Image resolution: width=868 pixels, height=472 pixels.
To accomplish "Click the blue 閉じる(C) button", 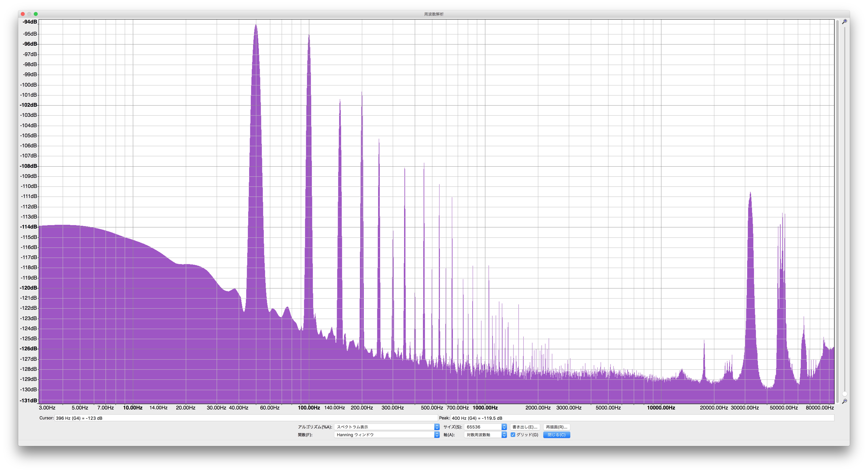I will (x=556, y=435).
